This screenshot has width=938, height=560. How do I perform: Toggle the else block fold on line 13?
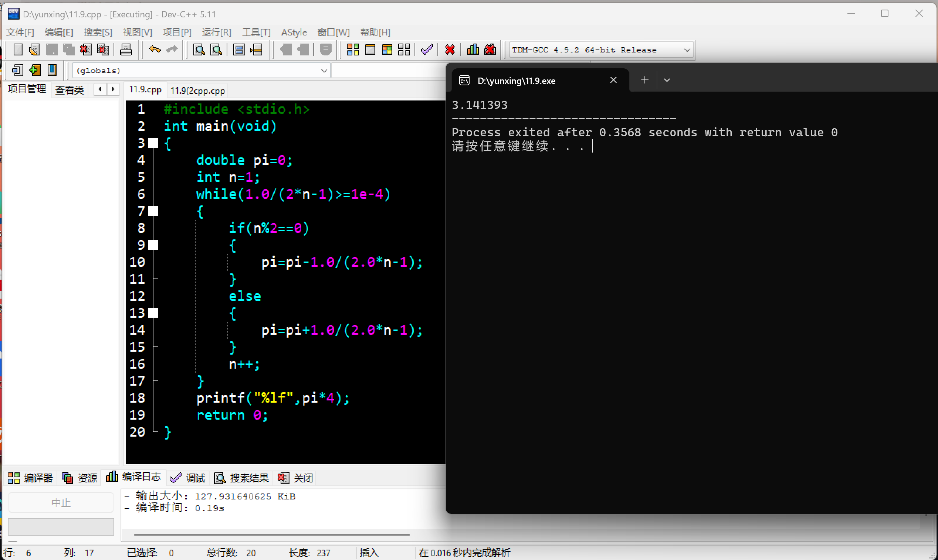tap(153, 313)
